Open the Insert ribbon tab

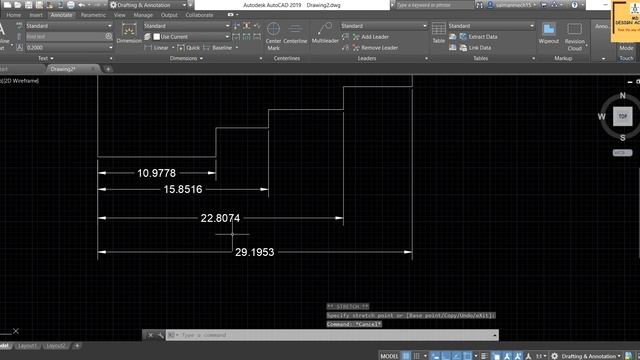36,15
